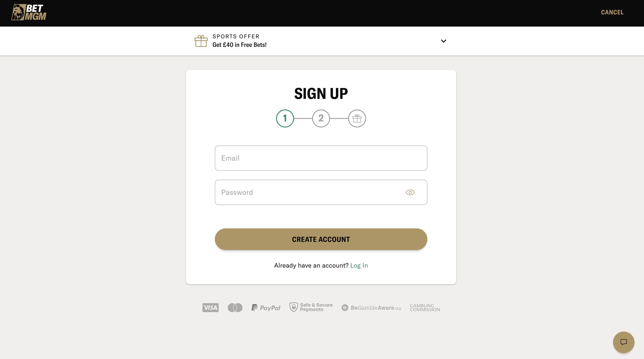The image size is (644, 359).
Task: Click the step 2 circle indicator icon
Action: tap(321, 118)
